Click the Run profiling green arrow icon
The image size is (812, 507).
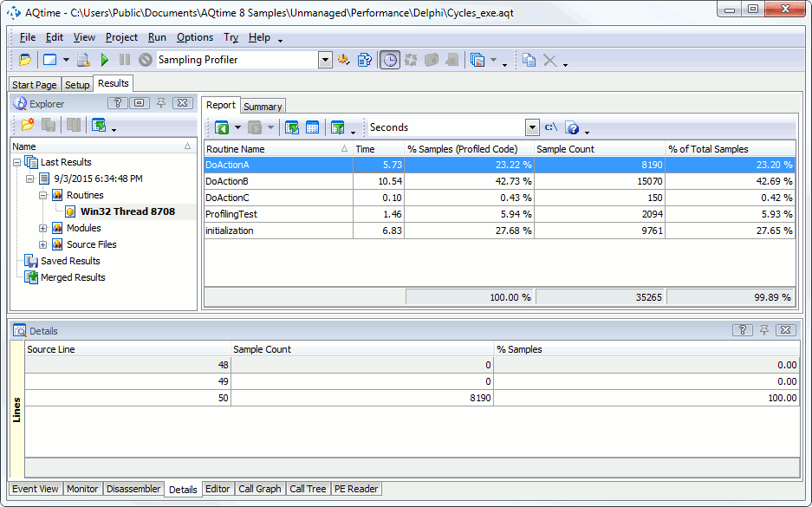(106, 60)
